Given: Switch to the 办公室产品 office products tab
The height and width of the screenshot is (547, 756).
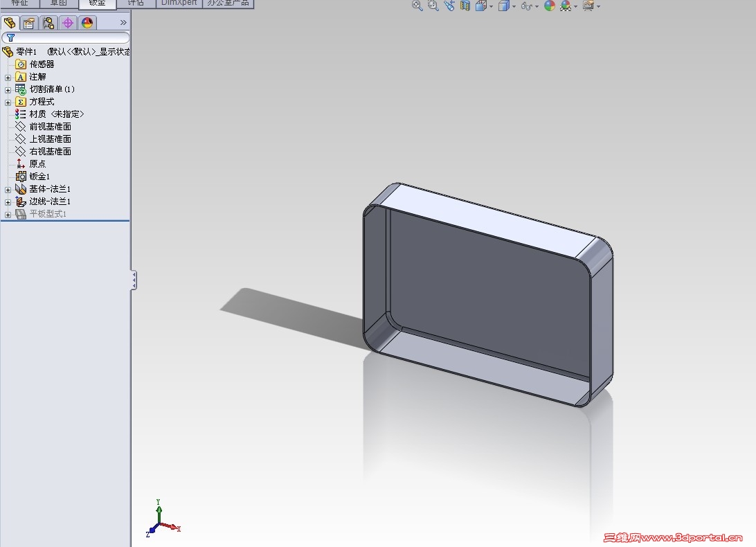Looking at the screenshot, I should pyautogui.click(x=228, y=3).
